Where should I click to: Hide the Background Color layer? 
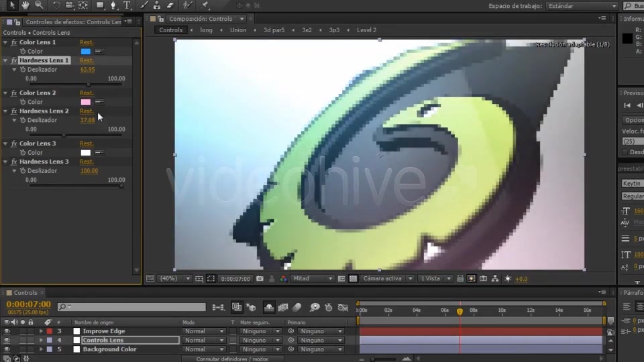(7, 349)
